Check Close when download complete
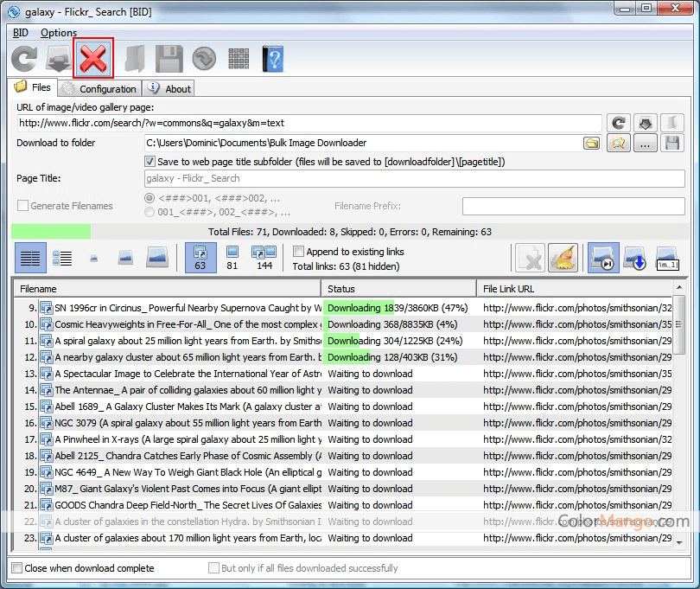The width and height of the screenshot is (700, 589). [x=17, y=568]
